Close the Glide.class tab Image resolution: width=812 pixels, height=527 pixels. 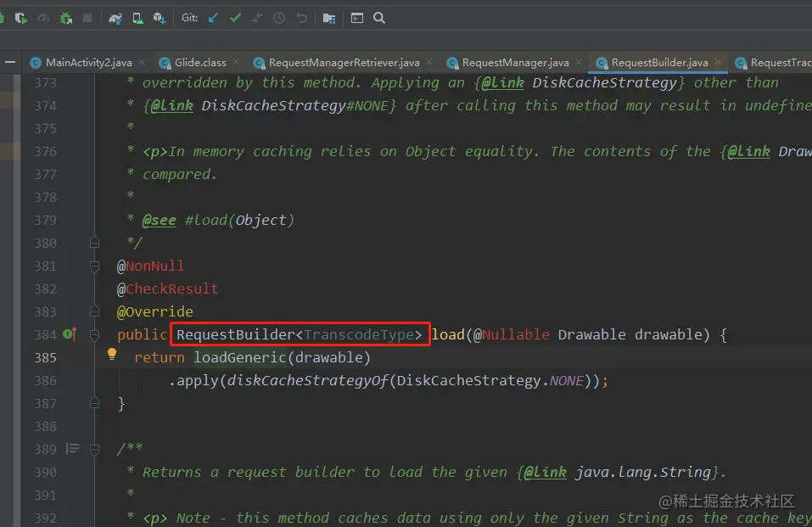click(236, 62)
